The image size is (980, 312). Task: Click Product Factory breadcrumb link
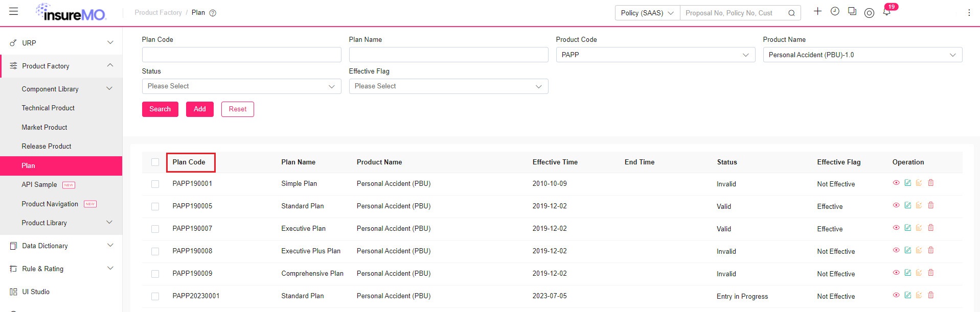pyautogui.click(x=158, y=12)
